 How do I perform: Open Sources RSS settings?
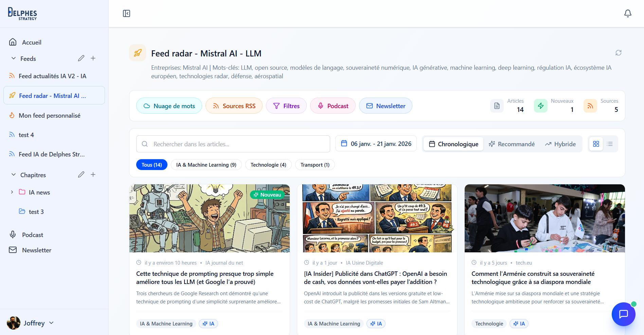pos(234,106)
